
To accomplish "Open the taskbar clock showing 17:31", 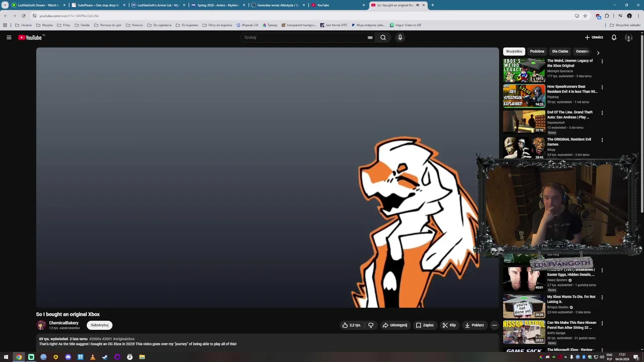I will tap(622, 357).
